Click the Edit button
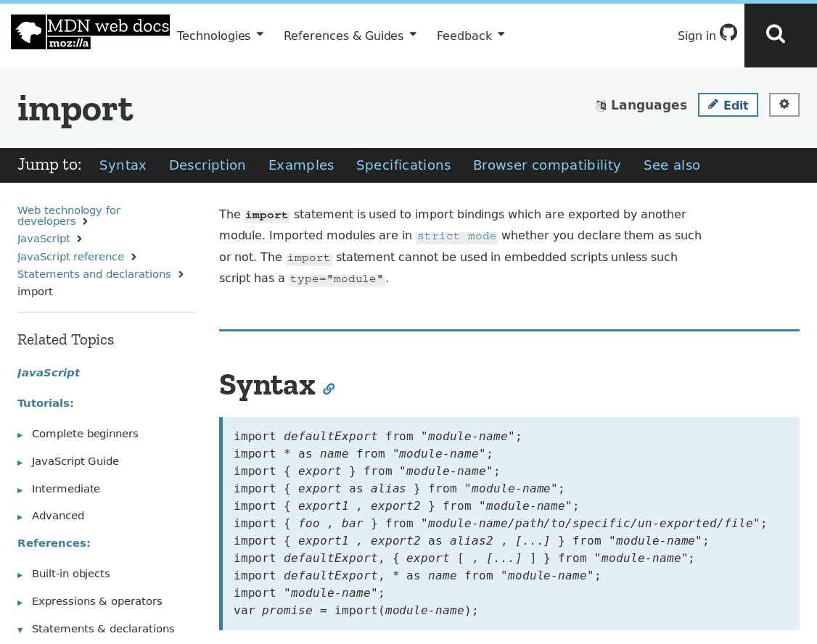The width and height of the screenshot is (817, 644). coord(728,105)
